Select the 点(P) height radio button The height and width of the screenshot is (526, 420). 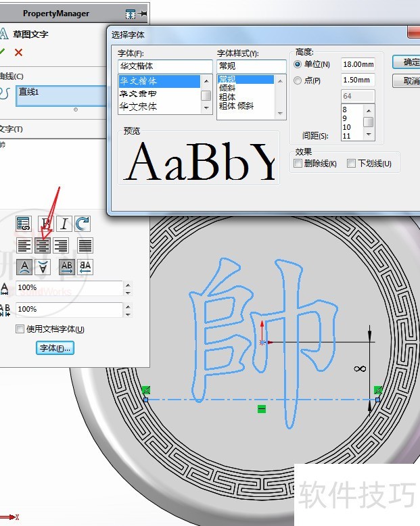pyautogui.click(x=297, y=80)
